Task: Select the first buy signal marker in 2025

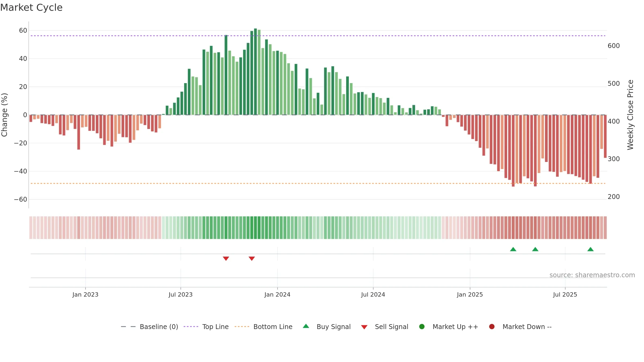Action: [x=513, y=249]
